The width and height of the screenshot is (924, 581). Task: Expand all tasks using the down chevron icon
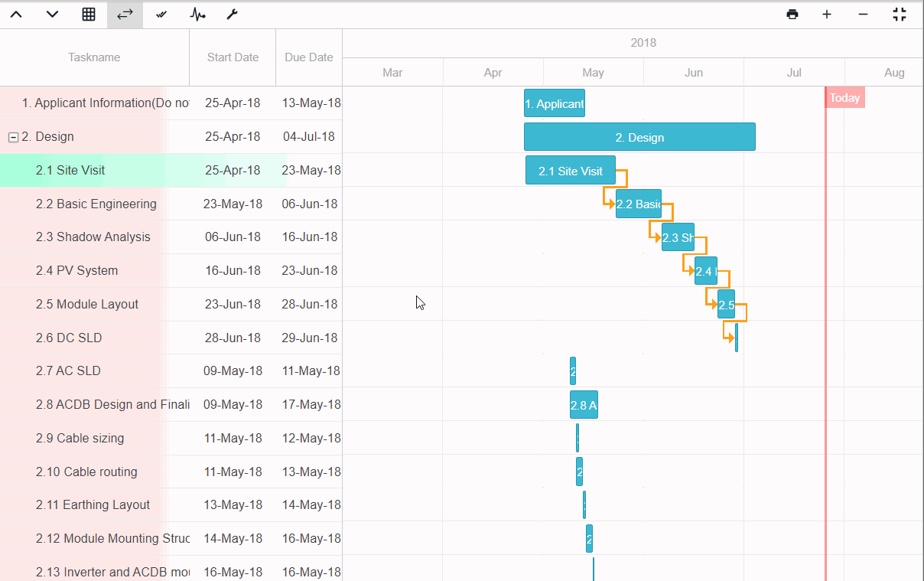point(52,14)
